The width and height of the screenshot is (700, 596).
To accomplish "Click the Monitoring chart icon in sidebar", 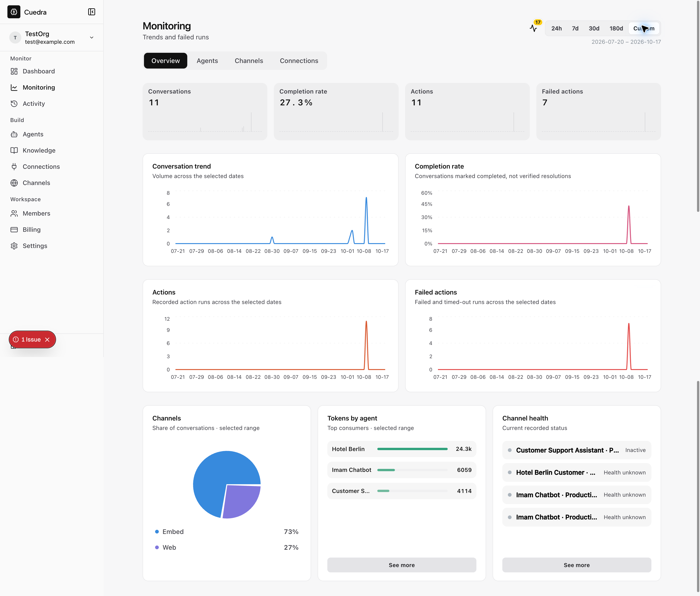I will (x=14, y=88).
